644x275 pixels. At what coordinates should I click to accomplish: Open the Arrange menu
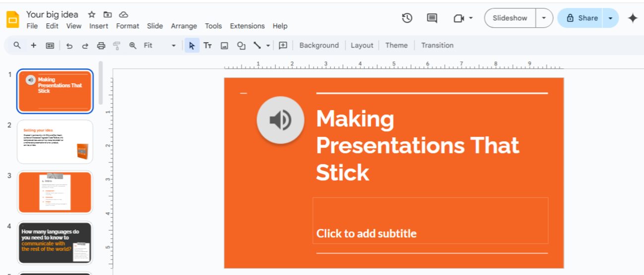(184, 26)
